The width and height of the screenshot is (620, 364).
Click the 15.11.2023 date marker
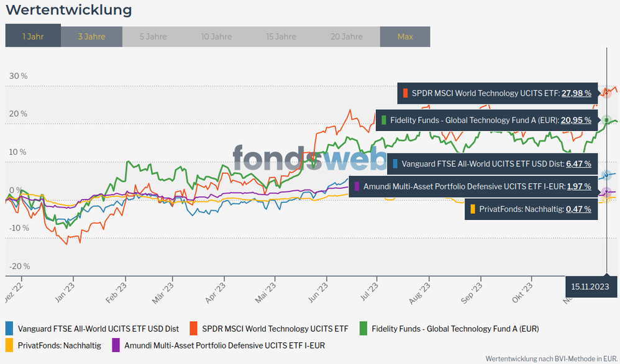(590, 287)
